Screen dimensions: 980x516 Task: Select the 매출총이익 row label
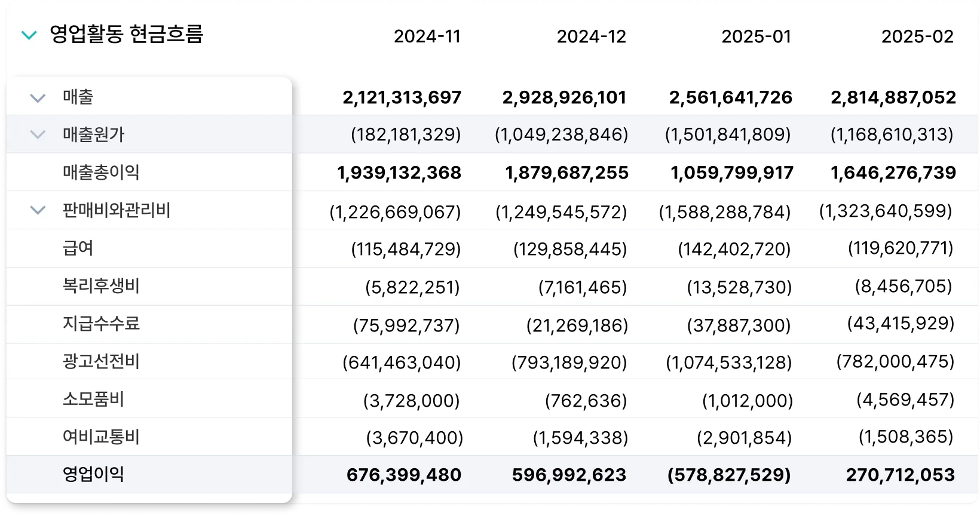(x=101, y=173)
